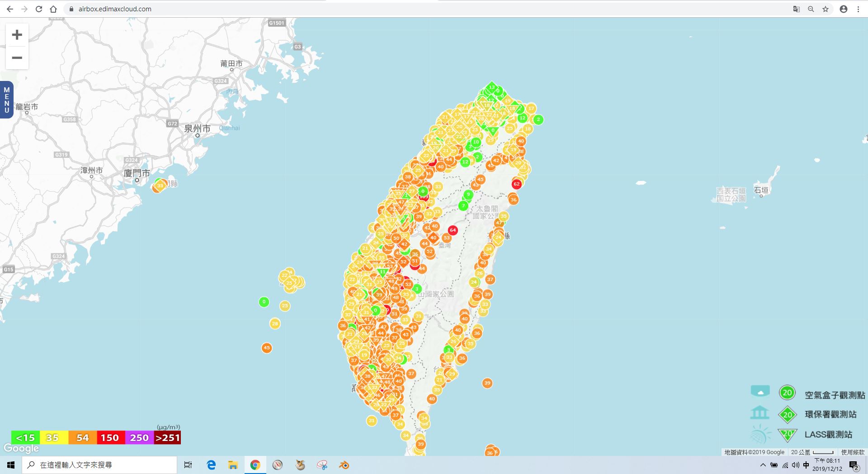Select the red 64 station marker
The width and height of the screenshot is (868, 474).
[x=453, y=230]
